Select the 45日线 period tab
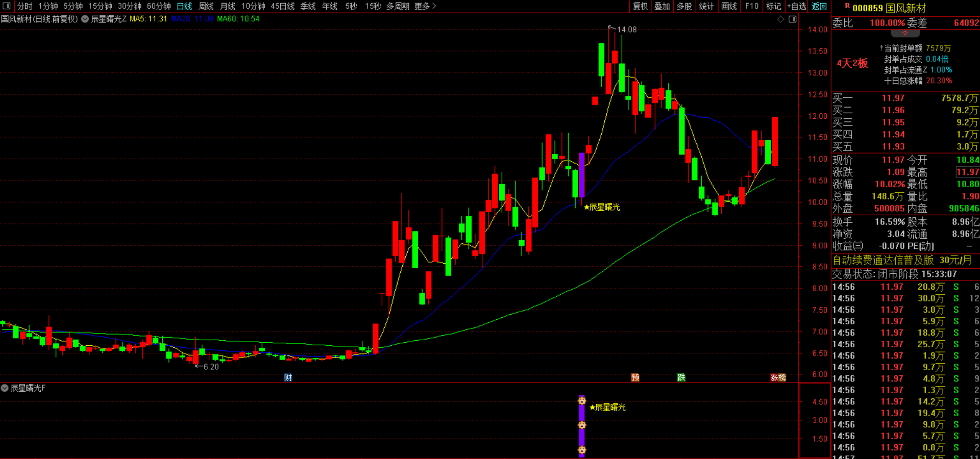Screen dimensions: 980x459 [283, 6]
